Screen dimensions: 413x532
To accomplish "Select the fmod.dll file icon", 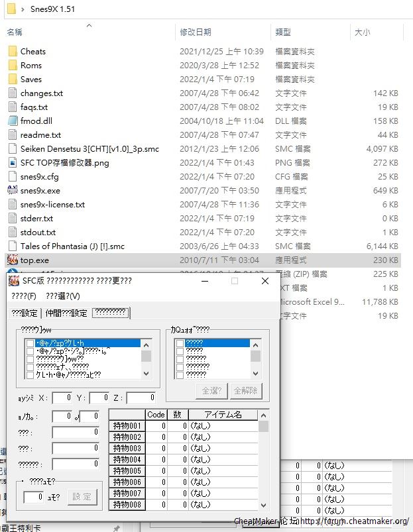I will pyautogui.click(x=12, y=121).
